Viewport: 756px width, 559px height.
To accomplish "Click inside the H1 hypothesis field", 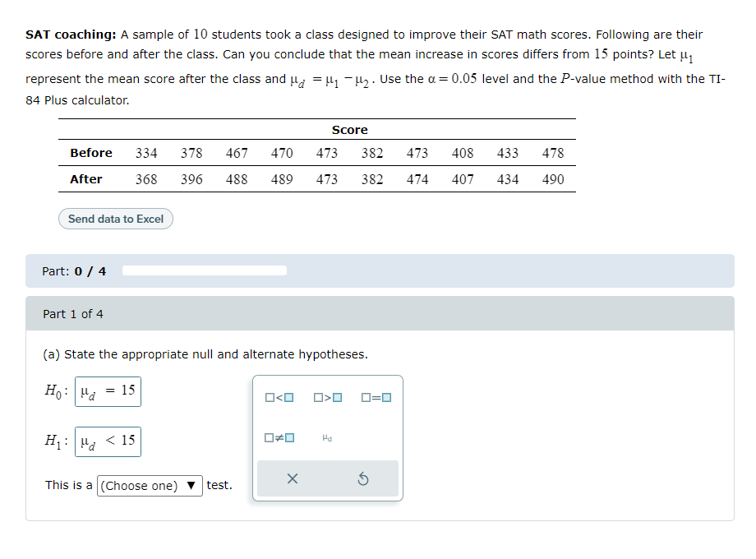I will pyautogui.click(x=108, y=441).
